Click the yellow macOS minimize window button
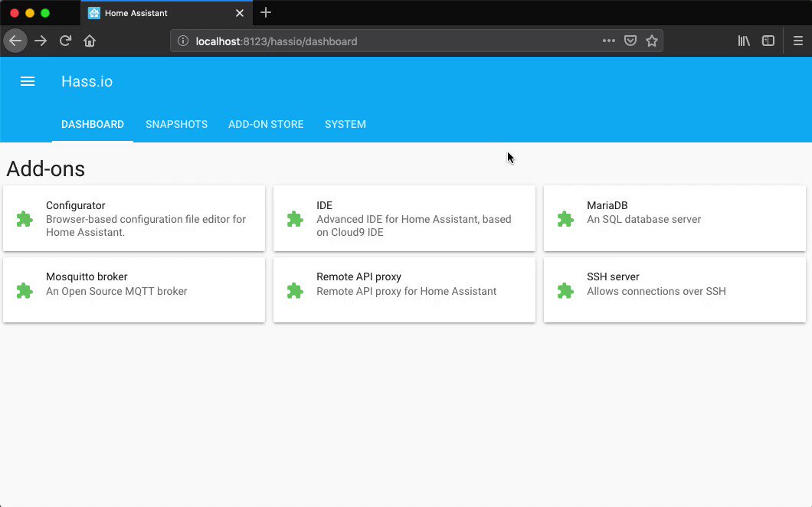Screen dimensions: 812x507 (x=30, y=13)
